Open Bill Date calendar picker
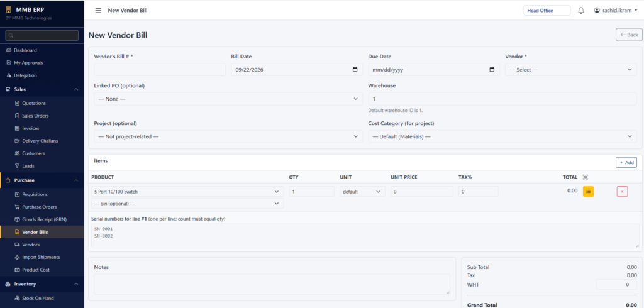Image resolution: width=644 pixels, height=308 pixels. [355, 70]
